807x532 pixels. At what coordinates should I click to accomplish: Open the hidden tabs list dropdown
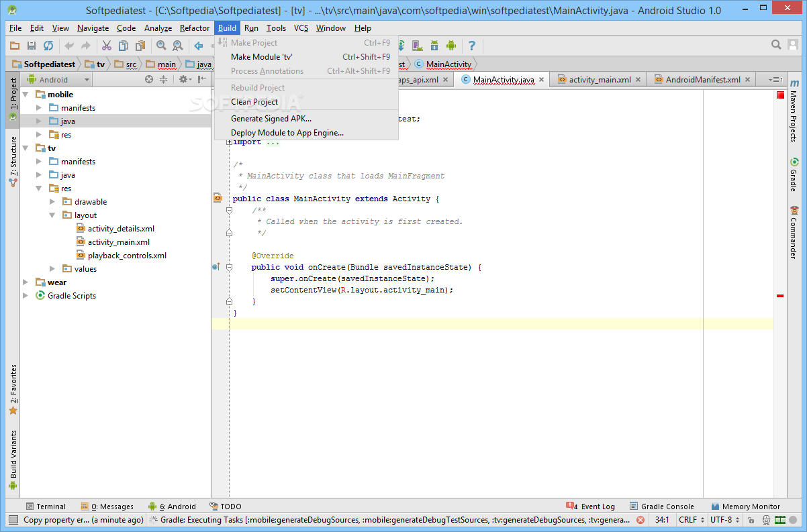pos(775,79)
